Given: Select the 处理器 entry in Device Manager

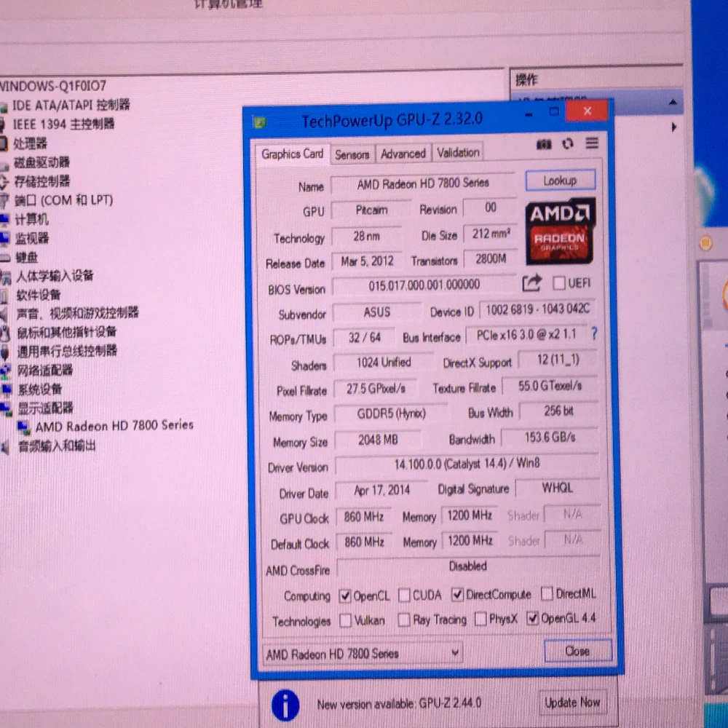Looking at the screenshot, I should [x=33, y=143].
